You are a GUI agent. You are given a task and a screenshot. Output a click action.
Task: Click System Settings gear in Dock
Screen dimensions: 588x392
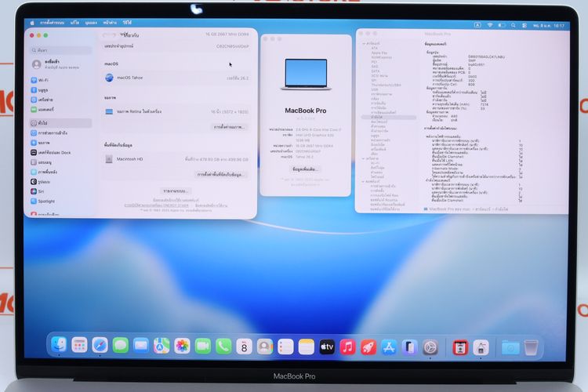430,348
